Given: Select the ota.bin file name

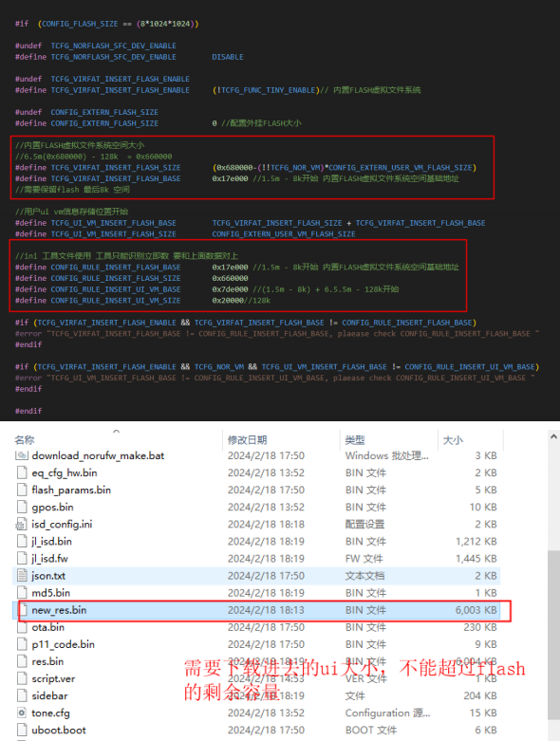Looking at the screenshot, I should pyautogui.click(x=47, y=627).
